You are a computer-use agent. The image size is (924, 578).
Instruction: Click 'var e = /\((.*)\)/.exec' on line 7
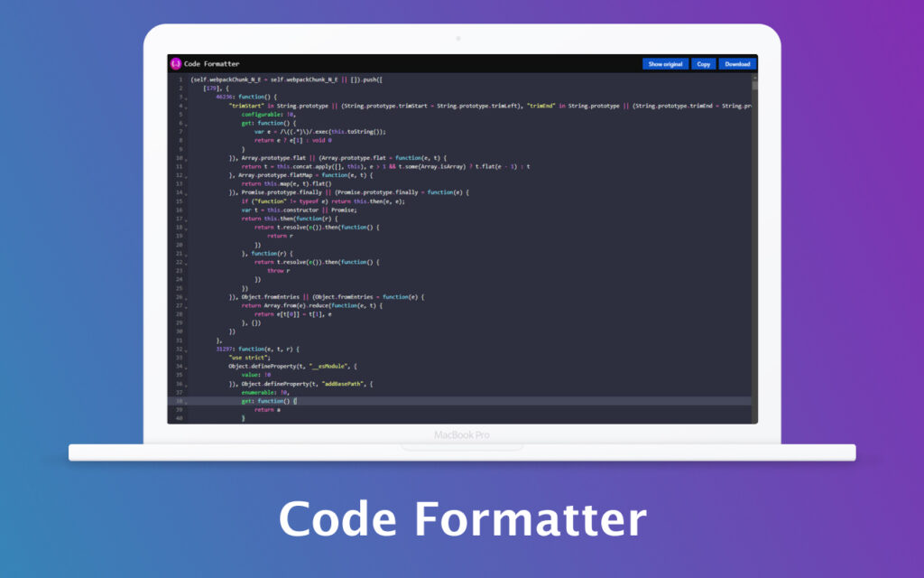(320, 132)
